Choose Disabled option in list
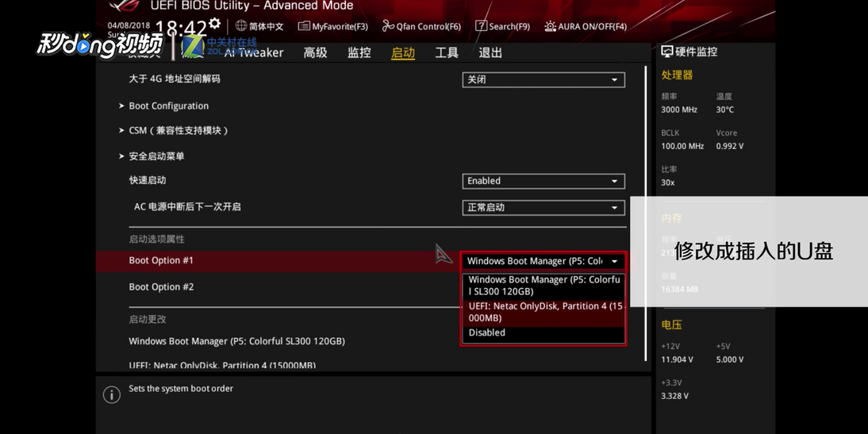 [543, 332]
